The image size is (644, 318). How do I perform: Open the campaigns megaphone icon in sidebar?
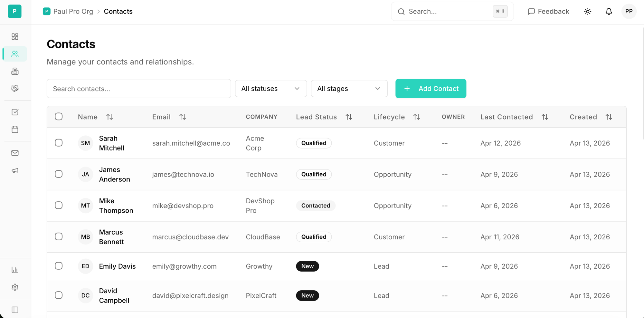pos(15,170)
